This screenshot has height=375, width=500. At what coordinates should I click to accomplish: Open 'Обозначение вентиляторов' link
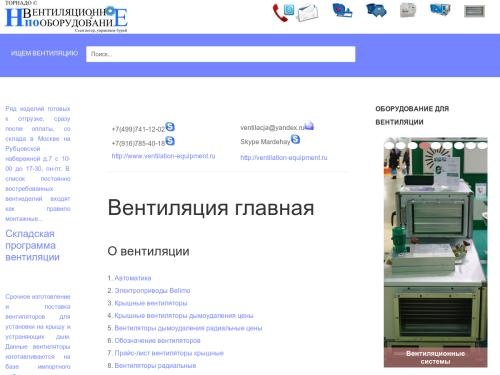157,341
